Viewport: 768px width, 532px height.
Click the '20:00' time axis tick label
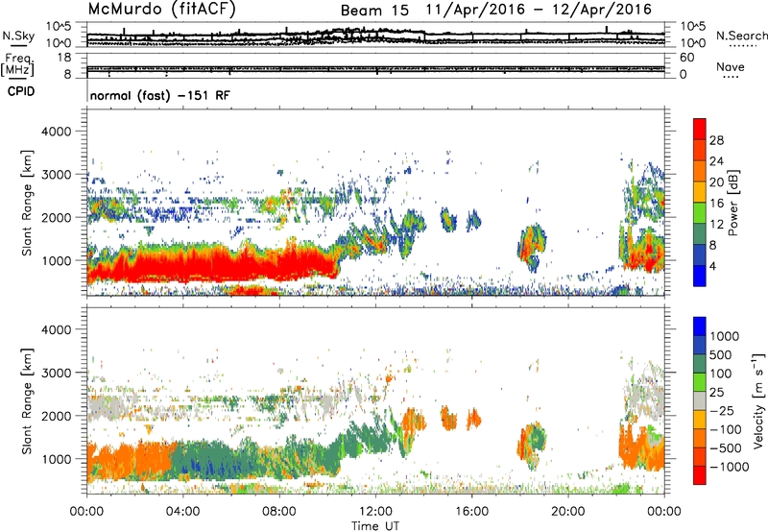tap(568, 512)
